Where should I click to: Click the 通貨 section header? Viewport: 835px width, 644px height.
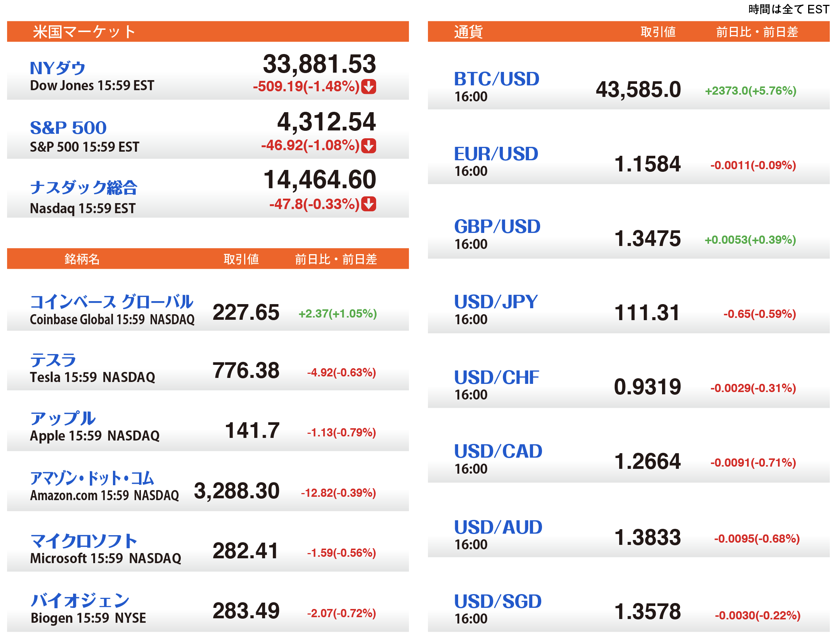[468, 32]
